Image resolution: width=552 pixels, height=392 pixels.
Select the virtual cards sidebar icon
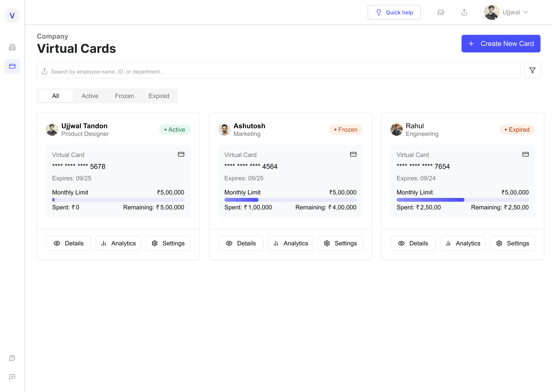tap(12, 66)
